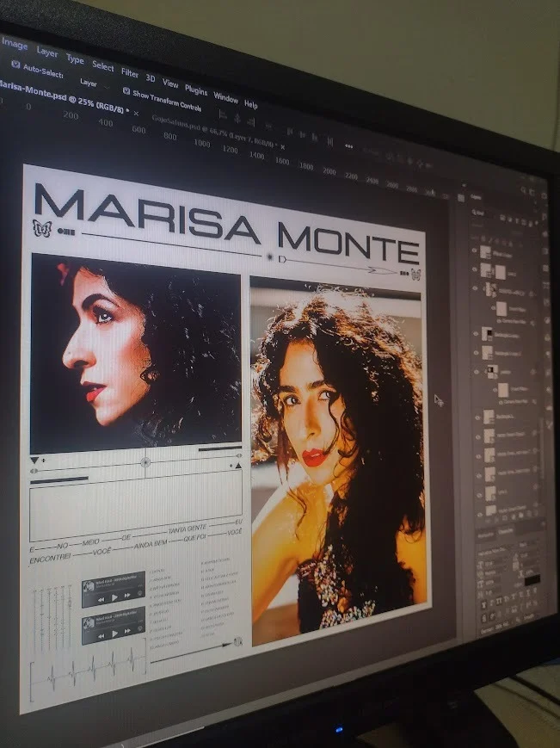Open the 3D menu

point(151,77)
